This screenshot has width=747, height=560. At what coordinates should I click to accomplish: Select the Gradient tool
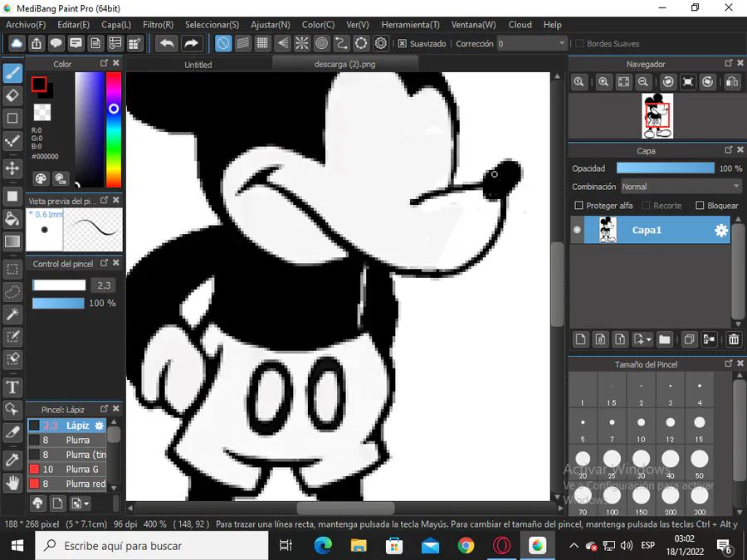(12, 241)
